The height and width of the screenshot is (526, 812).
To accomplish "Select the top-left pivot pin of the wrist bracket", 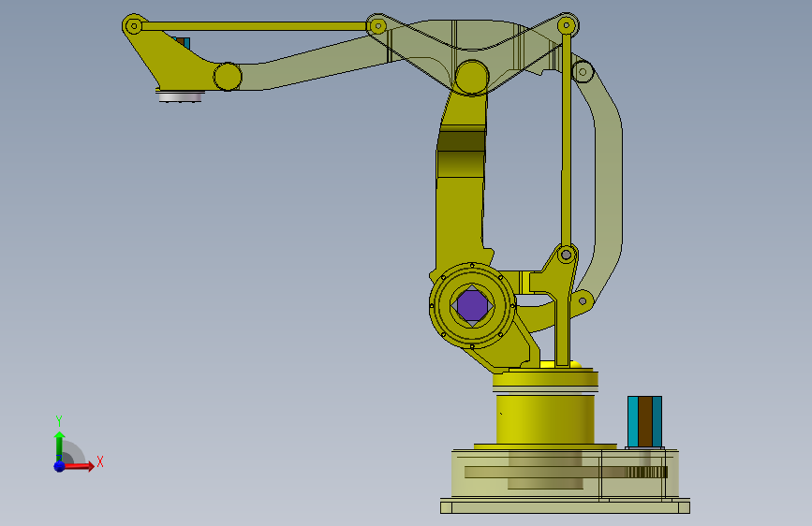I will coord(134,26).
